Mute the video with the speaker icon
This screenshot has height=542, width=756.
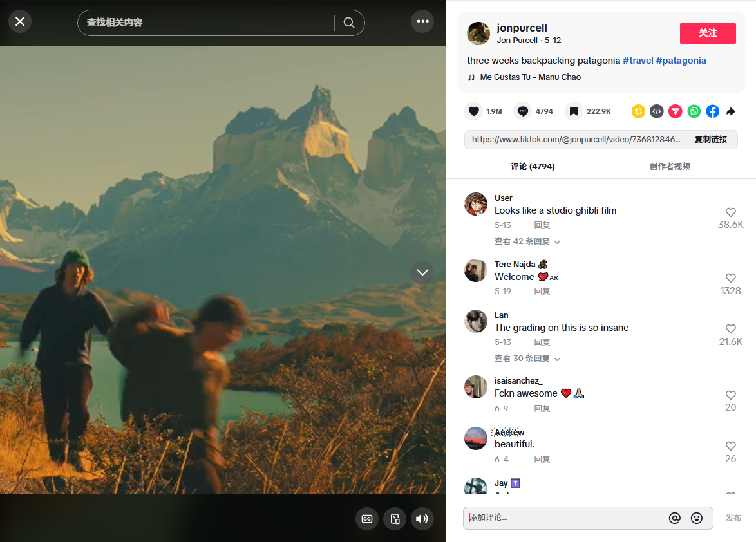pyautogui.click(x=422, y=519)
